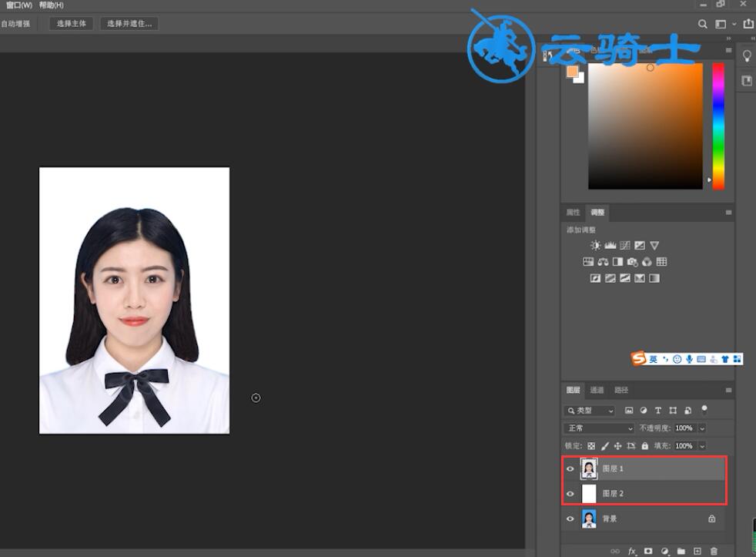Screen dimensions: 756x557
Task: Switch to the 通道 tab
Action: (x=597, y=390)
